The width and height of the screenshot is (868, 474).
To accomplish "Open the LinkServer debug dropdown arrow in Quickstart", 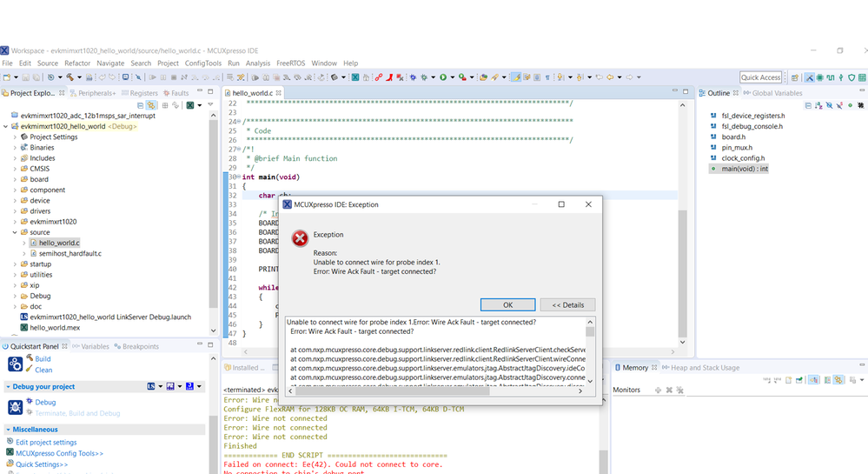I will click(x=160, y=386).
